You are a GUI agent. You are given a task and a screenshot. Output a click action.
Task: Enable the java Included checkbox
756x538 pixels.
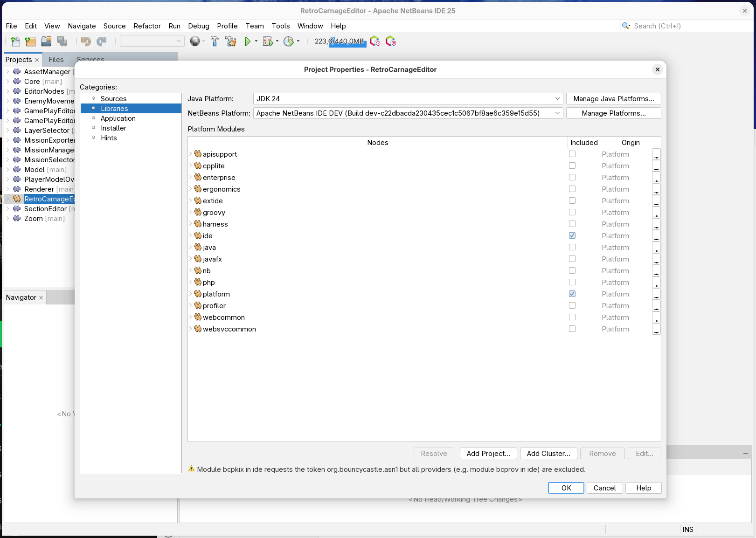572,247
